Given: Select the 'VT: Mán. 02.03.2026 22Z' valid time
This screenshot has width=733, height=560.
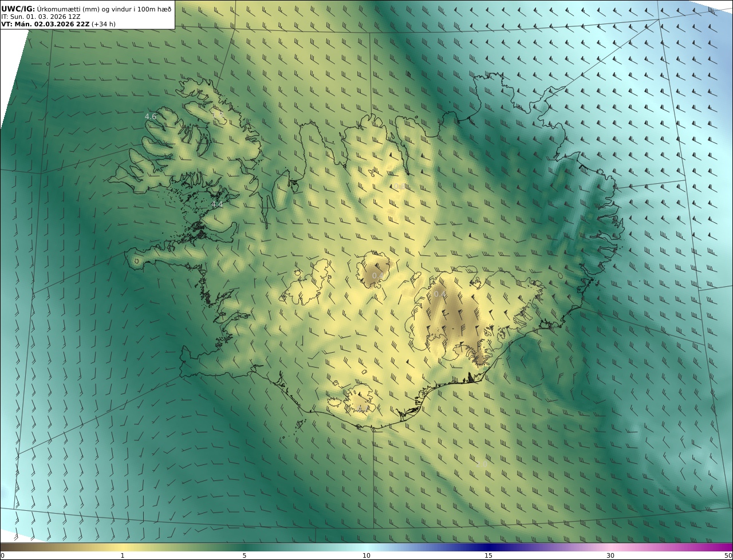Looking at the screenshot, I should click(45, 24).
